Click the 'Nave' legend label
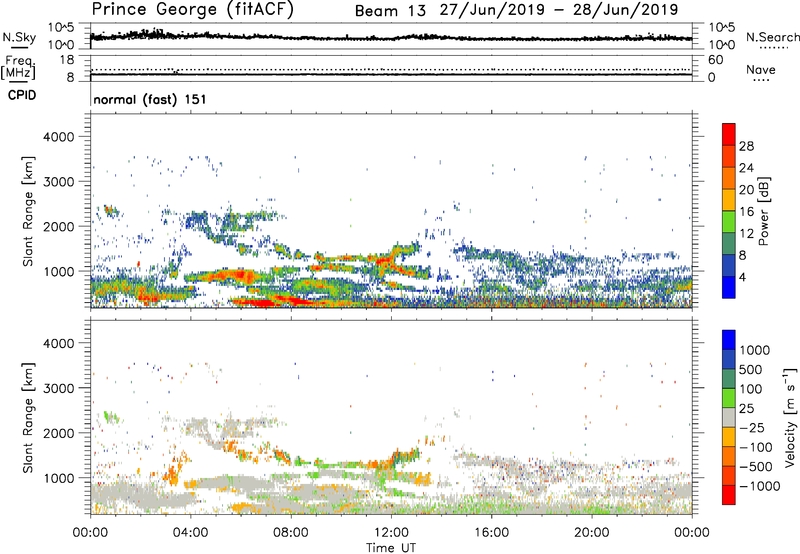This screenshot has height=554, width=800. [x=761, y=70]
